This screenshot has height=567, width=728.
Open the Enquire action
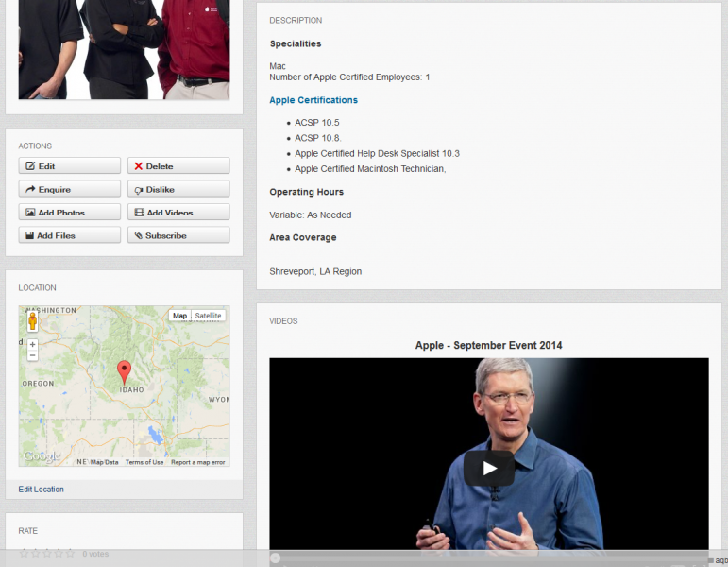[70, 189]
